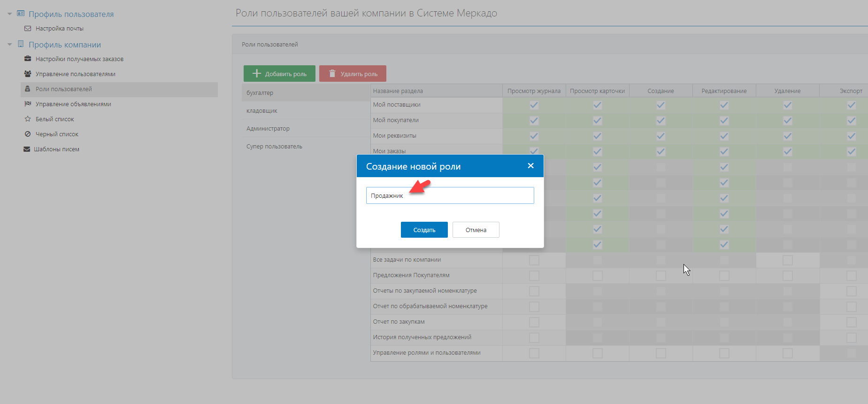Click the role name input field
This screenshot has height=404, width=868.
[x=450, y=195]
